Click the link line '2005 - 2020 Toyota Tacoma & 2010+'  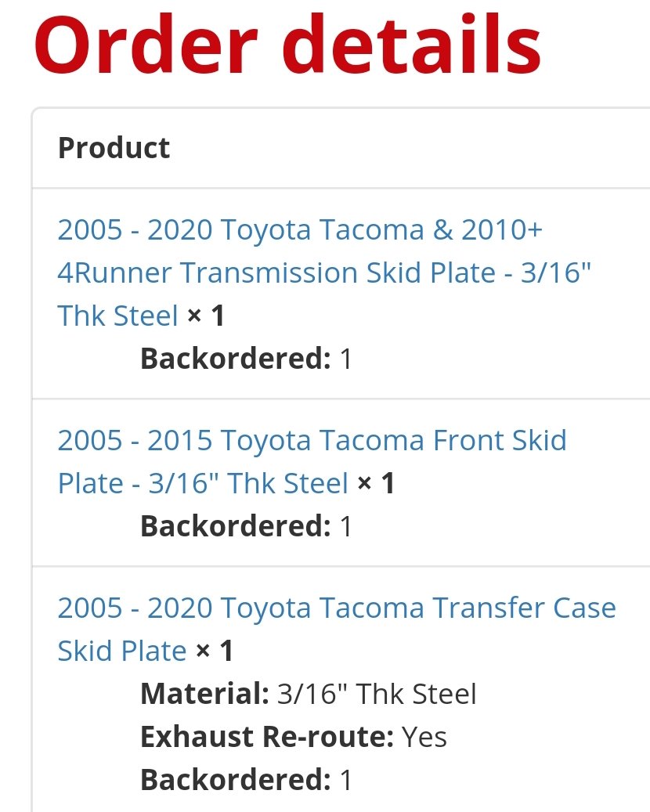tap(300, 230)
